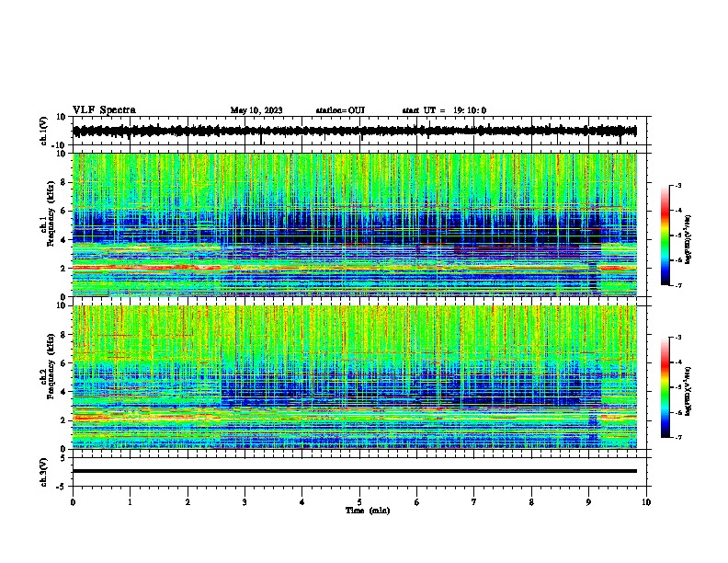
Task: Click the ch.2 color bar '-7' label
Action: click(x=678, y=437)
